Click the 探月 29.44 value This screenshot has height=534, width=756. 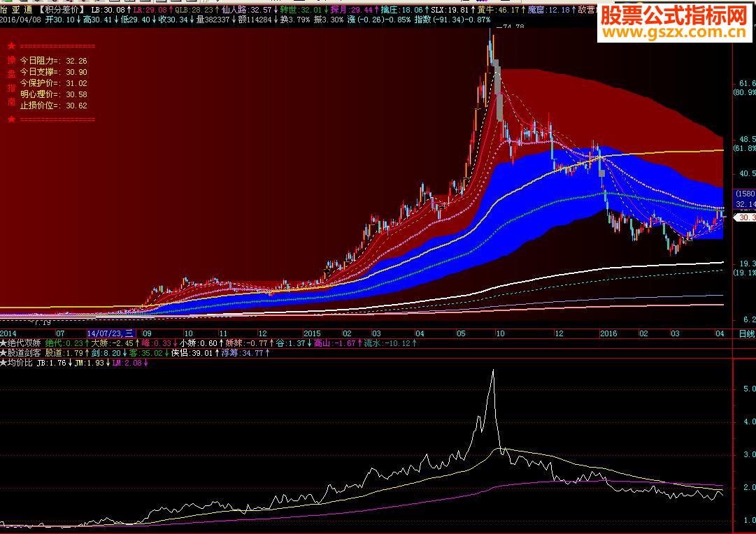point(355,10)
